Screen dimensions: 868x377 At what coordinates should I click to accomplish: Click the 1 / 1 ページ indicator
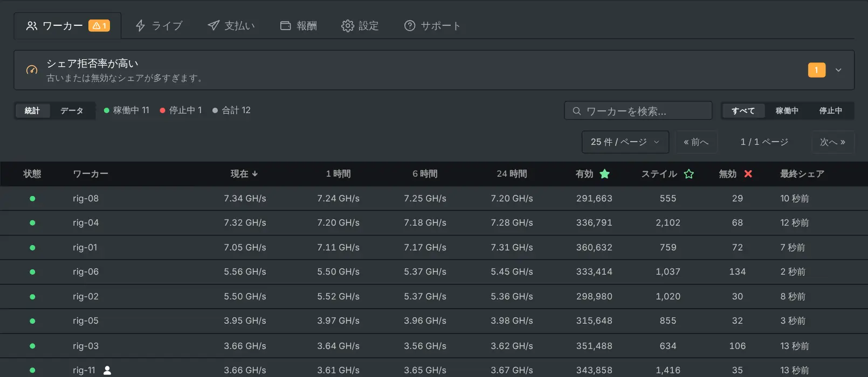[x=764, y=142]
